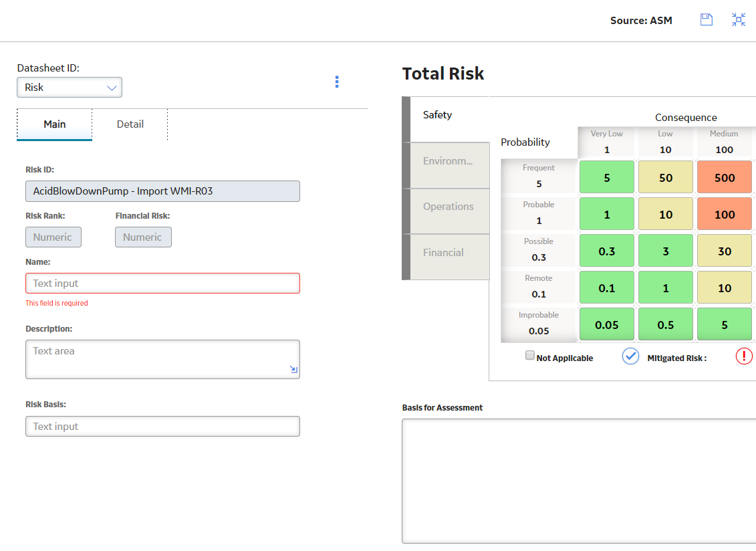Click the Possible probability row header
Screen dimensions: 756x551
coord(539,250)
